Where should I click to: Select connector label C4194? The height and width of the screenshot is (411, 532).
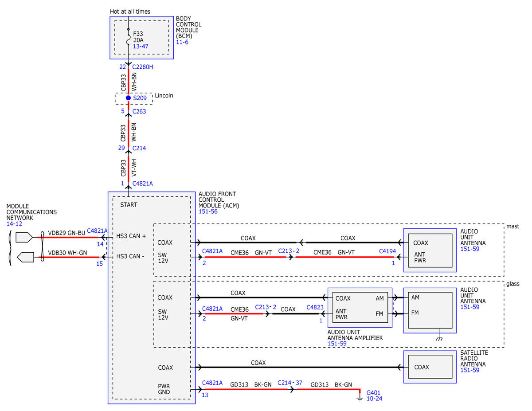coord(387,251)
